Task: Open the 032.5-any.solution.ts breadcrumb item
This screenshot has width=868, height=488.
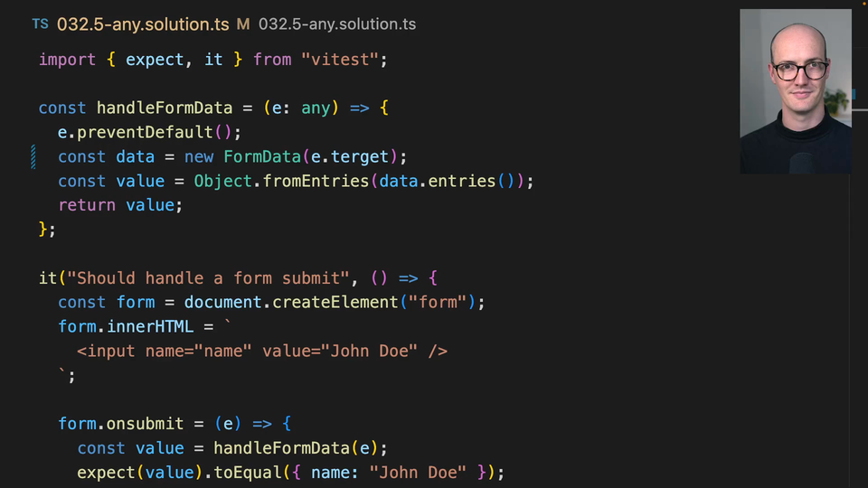Action: (337, 24)
